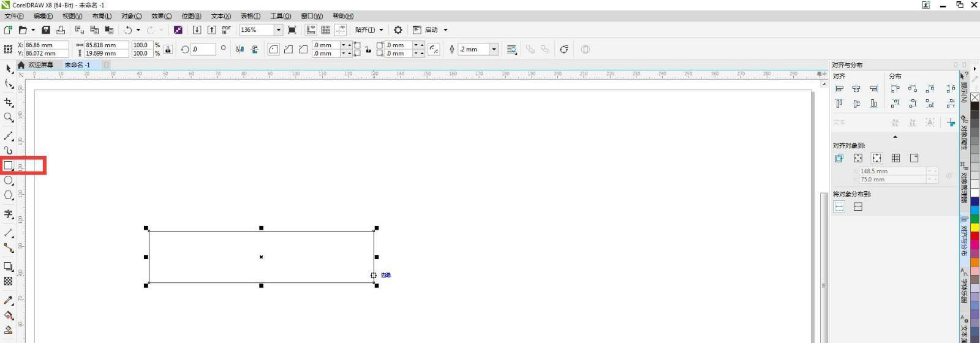Expand the 贴齐 (Snap To) dropdown
The height and width of the screenshot is (343, 980).
click(x=381, y=30)
